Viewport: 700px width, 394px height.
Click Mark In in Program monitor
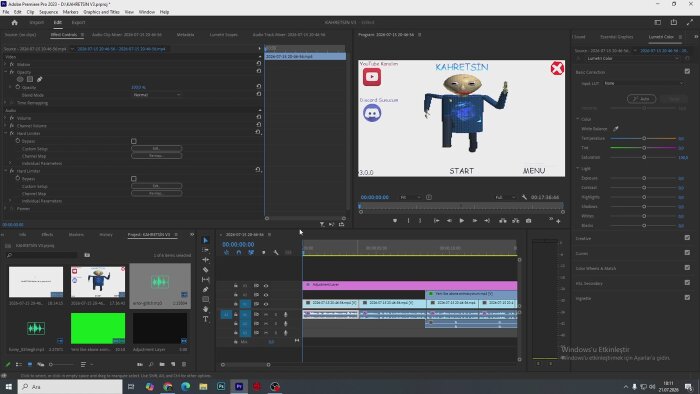click(408, 220)
